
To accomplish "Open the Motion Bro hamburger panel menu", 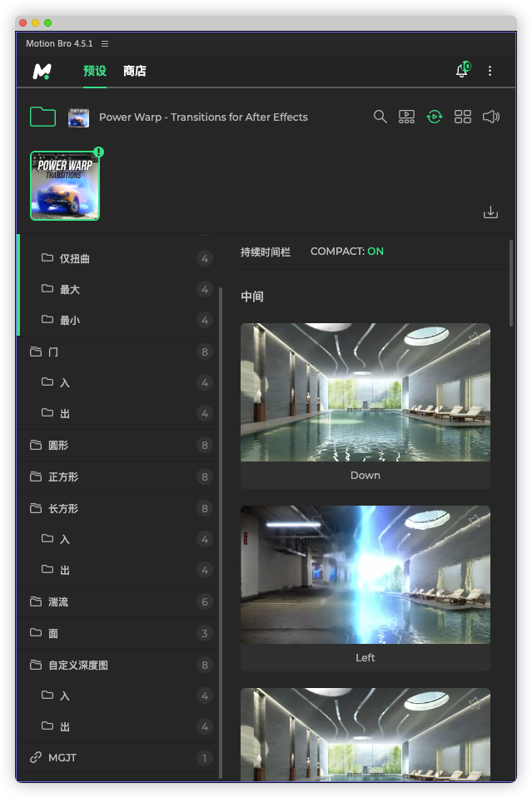I will click(105, 44).
